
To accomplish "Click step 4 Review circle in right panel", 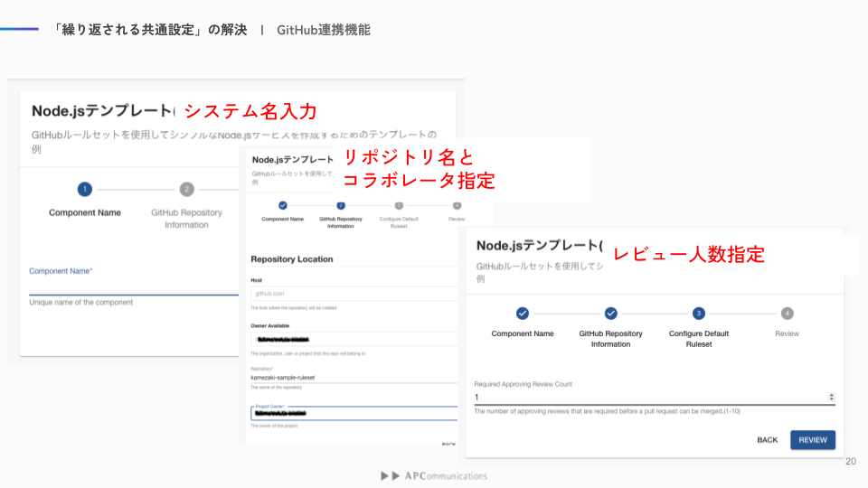I will (x=788, y=314).
